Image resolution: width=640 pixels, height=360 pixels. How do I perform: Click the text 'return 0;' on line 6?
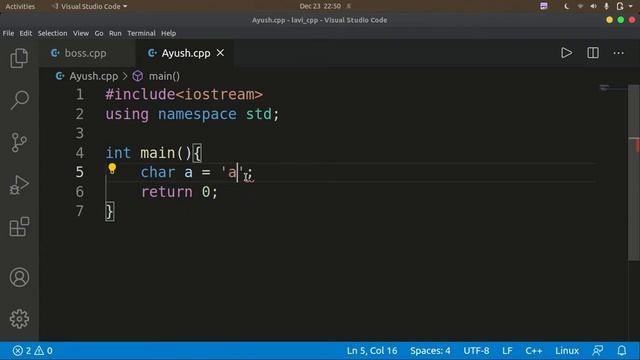(179, 191)
